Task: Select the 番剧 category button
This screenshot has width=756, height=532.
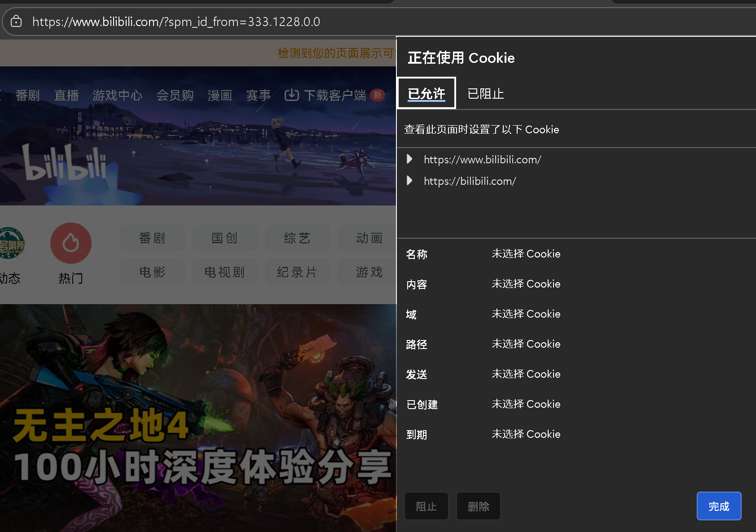Action: click(x=153, y=238)
